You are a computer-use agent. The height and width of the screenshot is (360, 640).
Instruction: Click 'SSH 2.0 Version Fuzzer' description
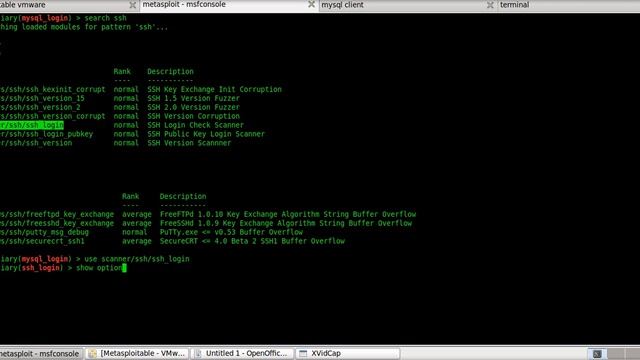193,107
